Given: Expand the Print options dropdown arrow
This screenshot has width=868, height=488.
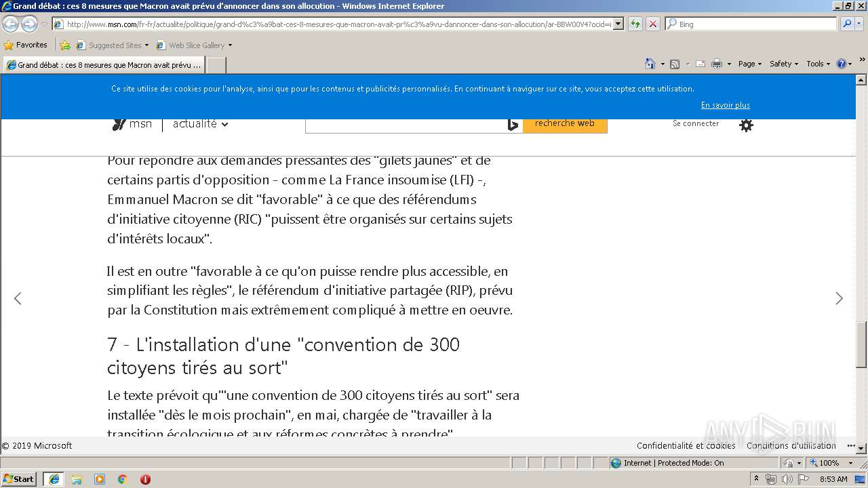Looking at the screenshot, I should coord(729,64).
